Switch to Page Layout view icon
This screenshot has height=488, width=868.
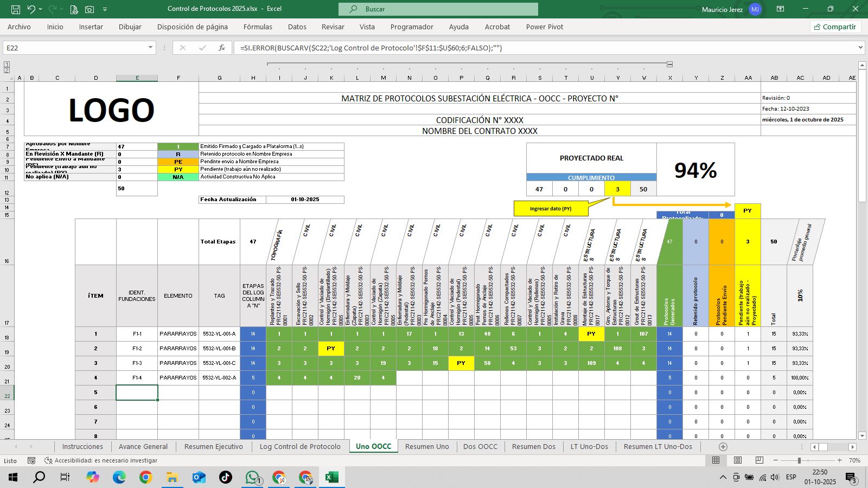737,460
